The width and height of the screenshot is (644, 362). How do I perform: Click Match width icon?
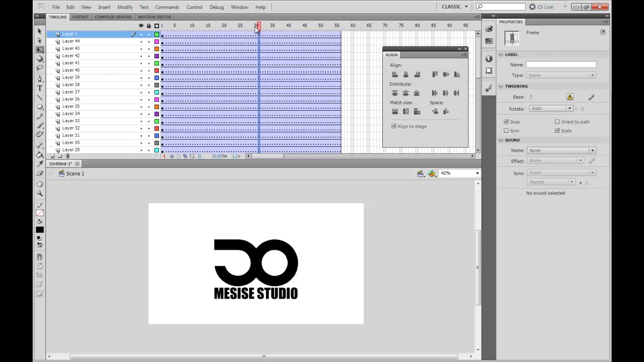(395, 112)
